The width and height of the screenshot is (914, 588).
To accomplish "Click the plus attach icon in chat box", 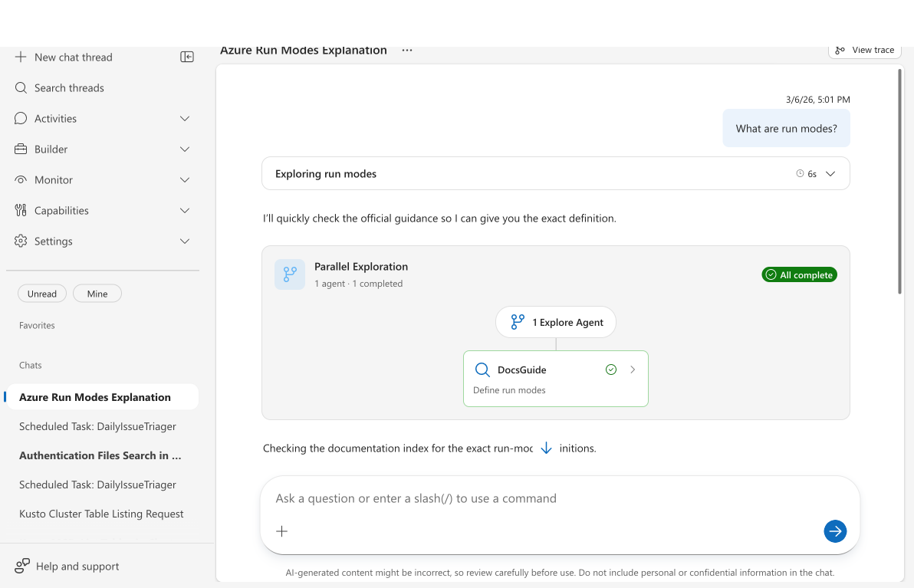I will (x=282, y=531).
